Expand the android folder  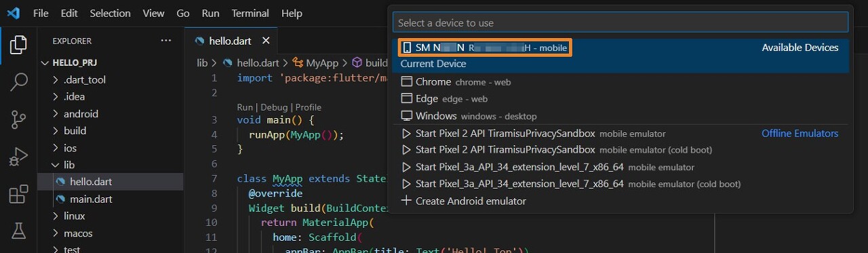point(110,114)
